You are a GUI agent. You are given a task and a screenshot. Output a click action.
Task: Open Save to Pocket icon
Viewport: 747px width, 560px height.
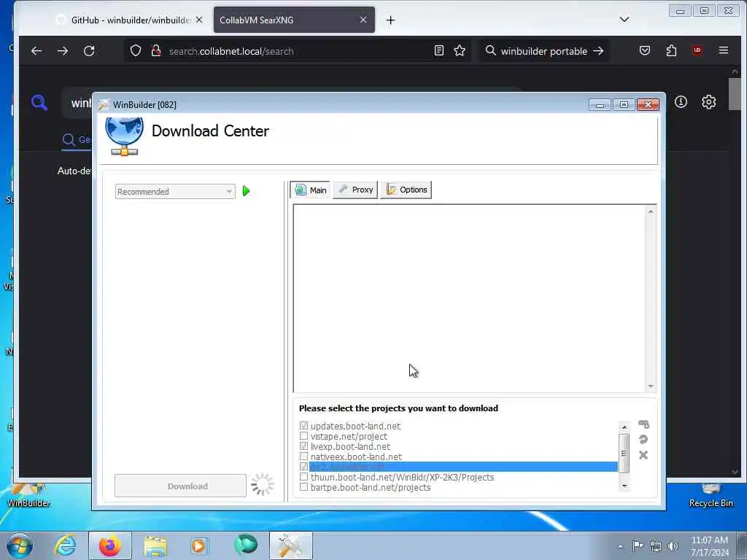pyautogui.click(x=645, y=50)
